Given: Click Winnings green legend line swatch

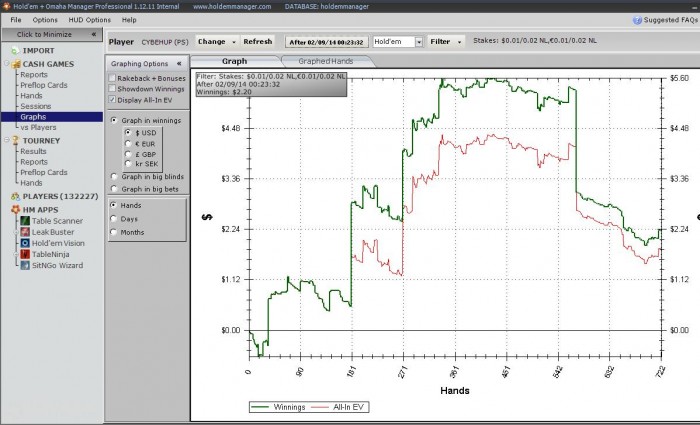Looking at the screenshot, I should (x=260, y=407).
